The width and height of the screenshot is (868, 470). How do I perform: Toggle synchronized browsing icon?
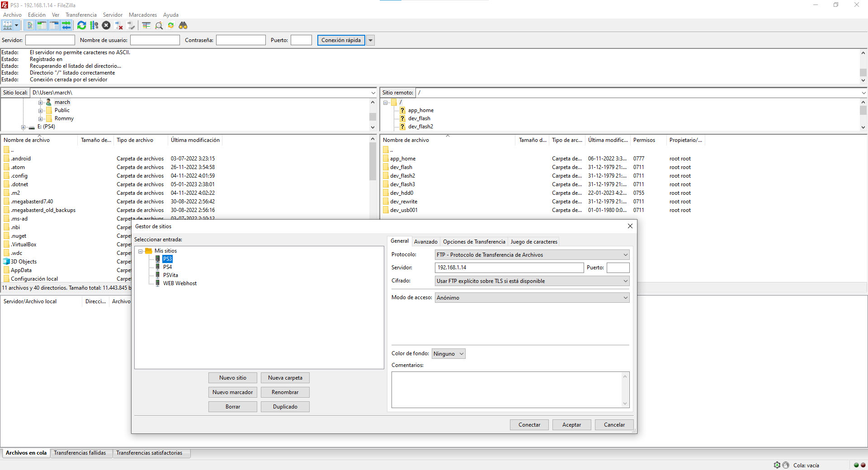coord(171,25)
